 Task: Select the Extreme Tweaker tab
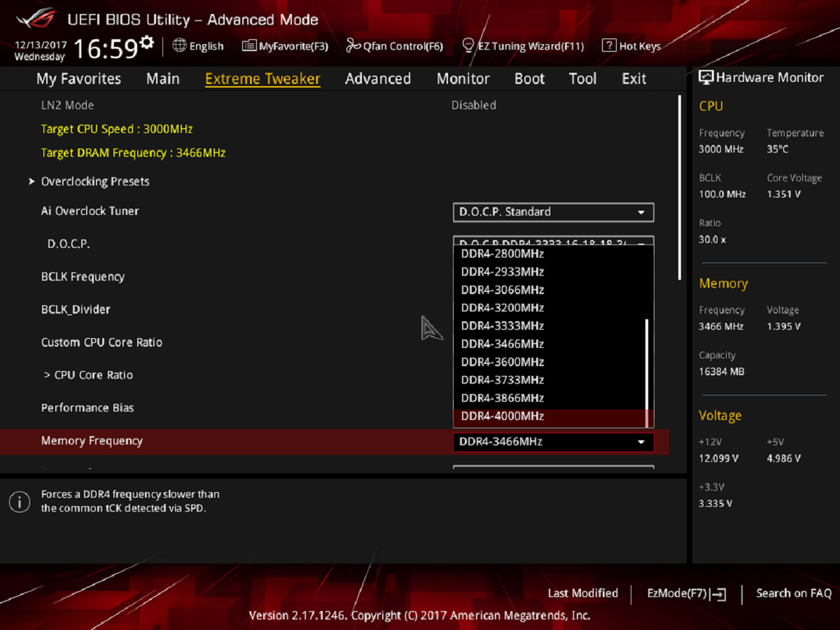(262, 79)
